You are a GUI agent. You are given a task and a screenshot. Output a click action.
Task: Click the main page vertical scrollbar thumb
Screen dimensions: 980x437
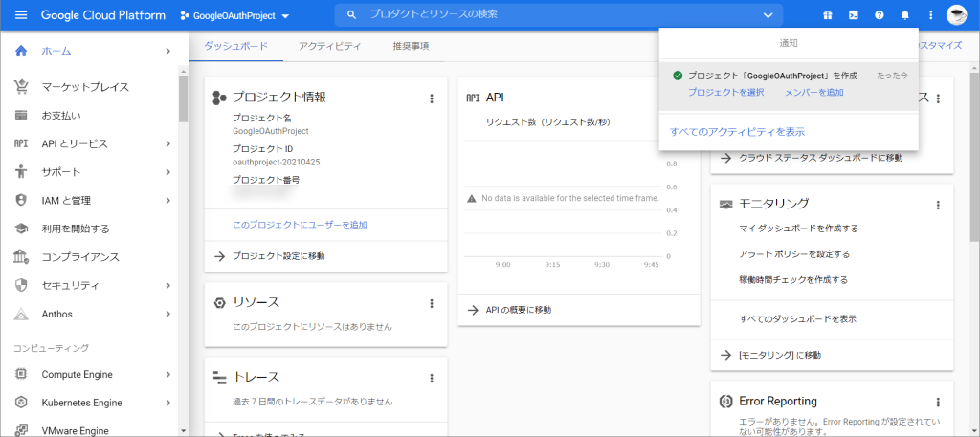click(x=974, y=156)
